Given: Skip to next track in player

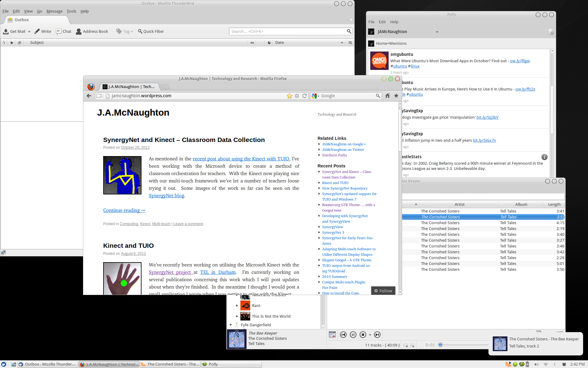Looking at the screenshot, I should click(377, 335).
